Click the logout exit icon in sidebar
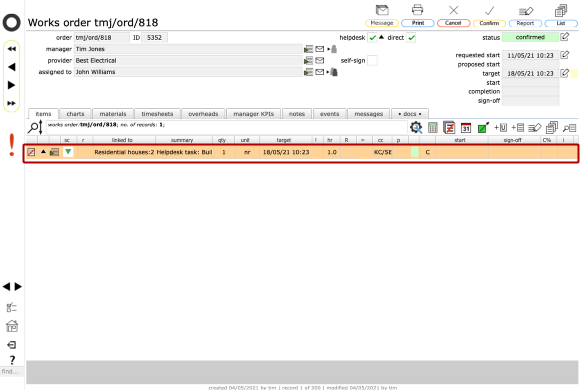The image size is (580, 390). click(x=12, y=345)
